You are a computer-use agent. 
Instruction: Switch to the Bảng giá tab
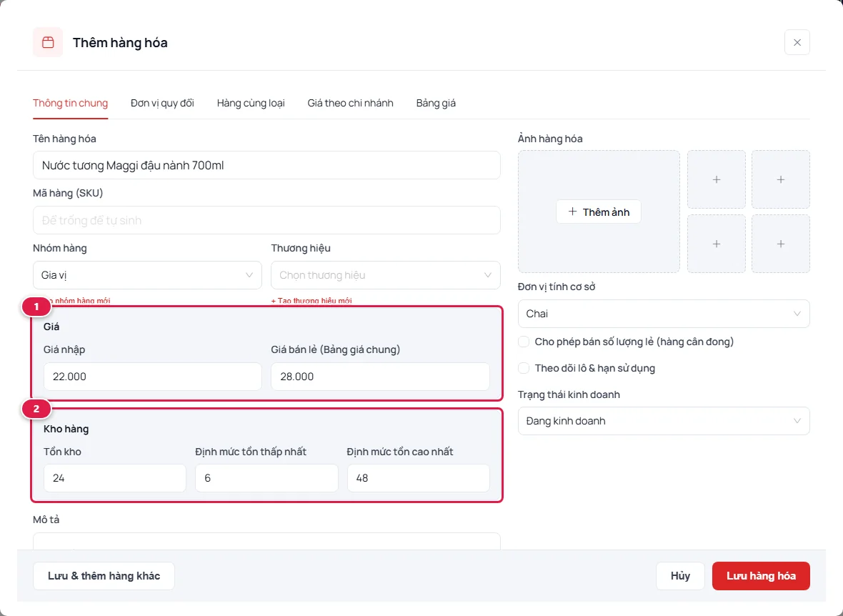coord(436,103)
